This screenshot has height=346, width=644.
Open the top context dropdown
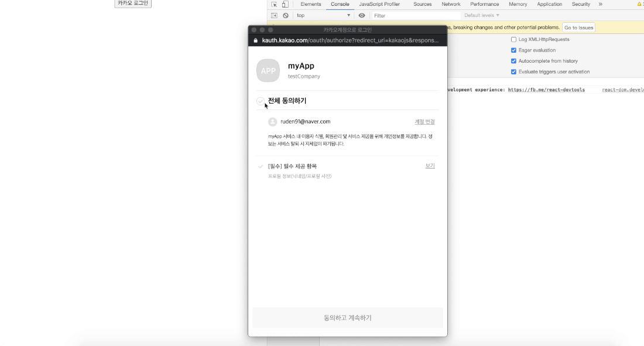point(324,16)
